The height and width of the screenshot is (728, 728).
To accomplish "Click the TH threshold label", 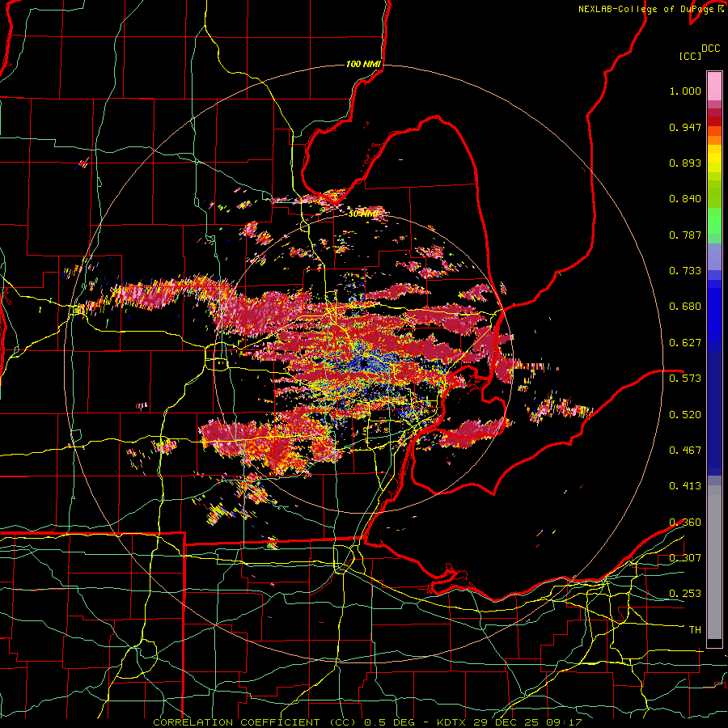I will pos(695,630).
